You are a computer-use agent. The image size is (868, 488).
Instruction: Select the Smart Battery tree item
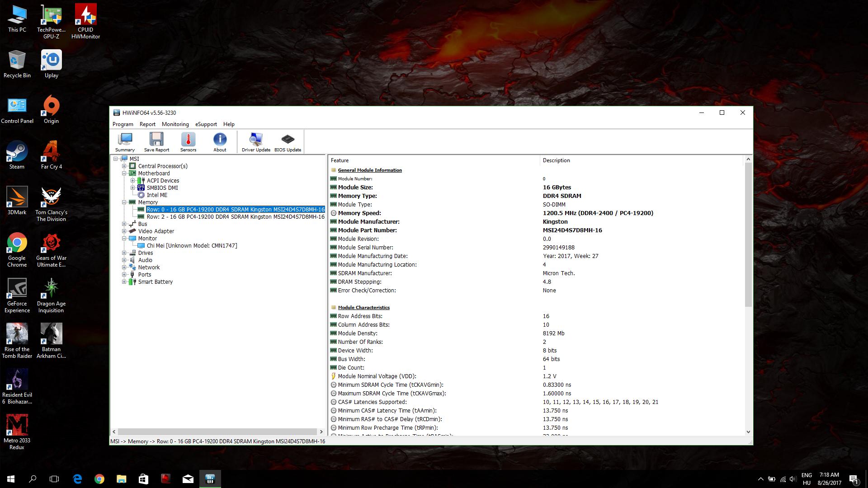(x=156, y=282)
